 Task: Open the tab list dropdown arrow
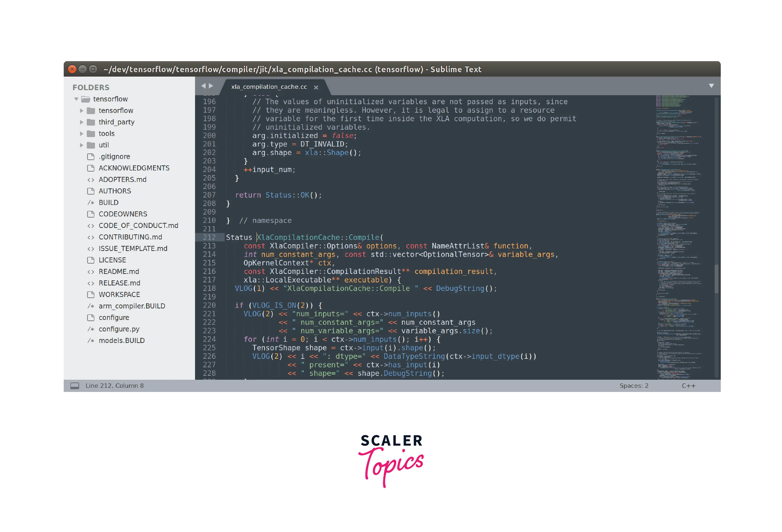pyautogui.click(x=711, y=86)
